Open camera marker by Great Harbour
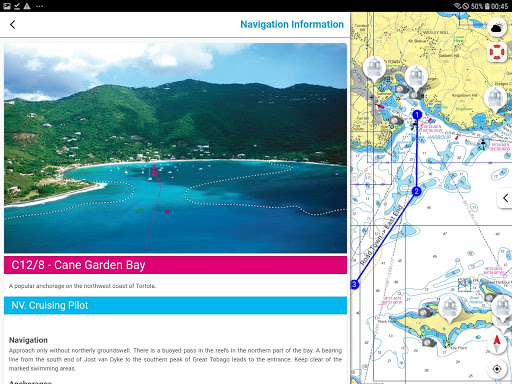This screenshot has width=512, height=384. click(x=490, y=297)
